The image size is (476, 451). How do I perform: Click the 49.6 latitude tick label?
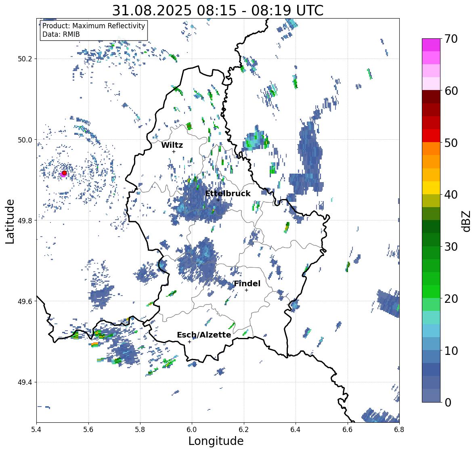(25, 301)
